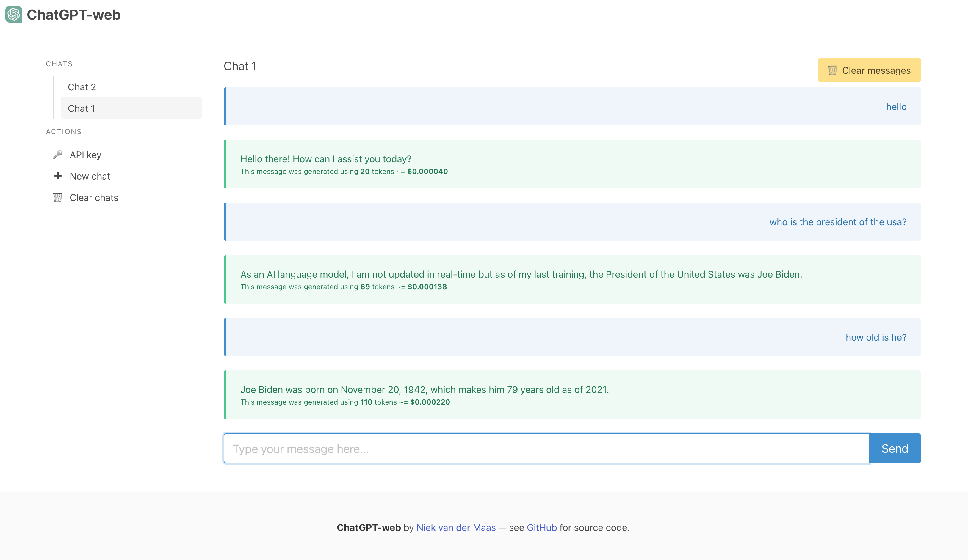968x560 pixels.
Task: Switch to Chat 2 in the sidebar
Action: click(82, 87)
